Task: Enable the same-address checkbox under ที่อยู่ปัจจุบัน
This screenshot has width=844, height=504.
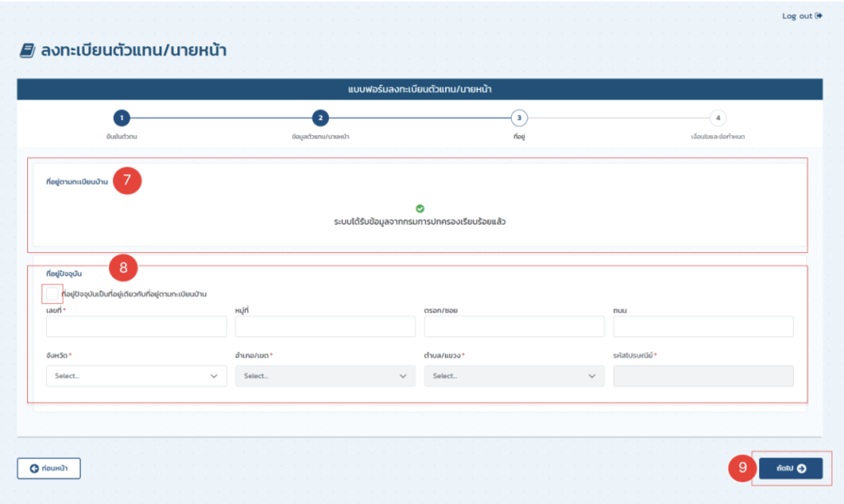Action: (51, 292)
